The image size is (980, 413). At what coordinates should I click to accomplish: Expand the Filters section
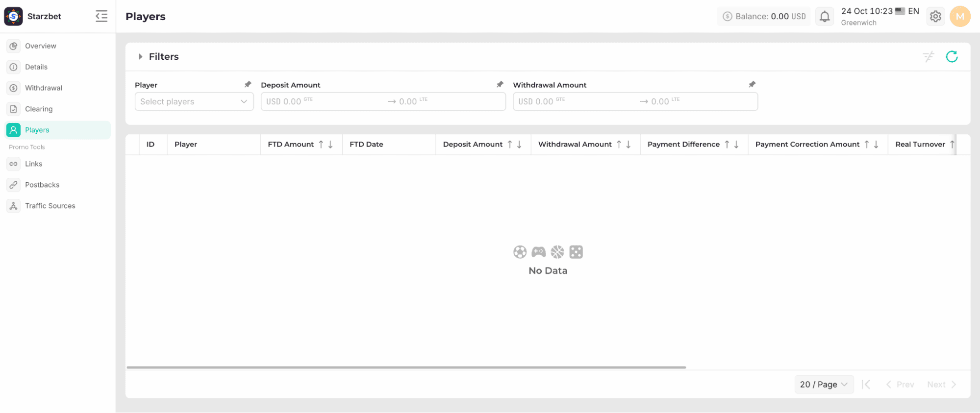click(x=140, y=57)
